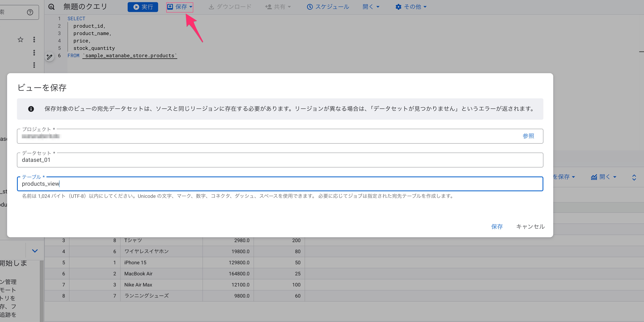644x322 pixels.
Task: Expand the 開く dropdown in top toolbar
Action: click(x=371, y=7)
